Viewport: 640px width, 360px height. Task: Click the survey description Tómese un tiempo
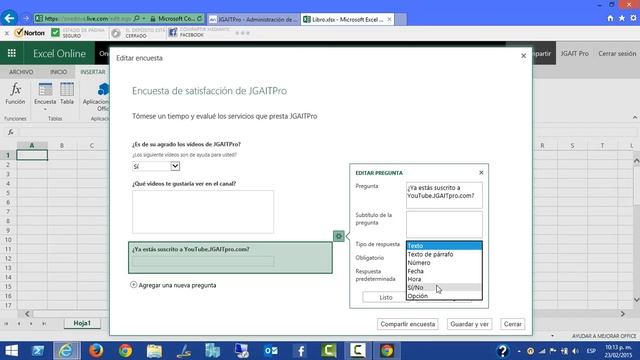224,116
